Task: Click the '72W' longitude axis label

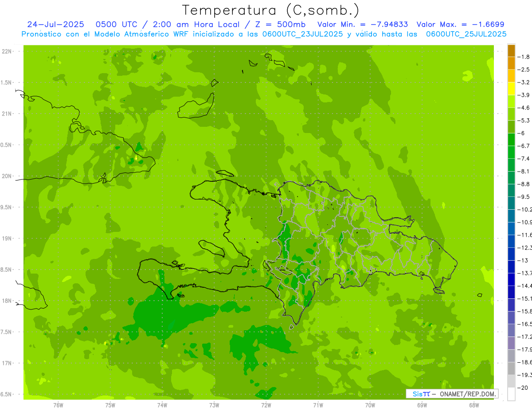Action: point(266,405)
